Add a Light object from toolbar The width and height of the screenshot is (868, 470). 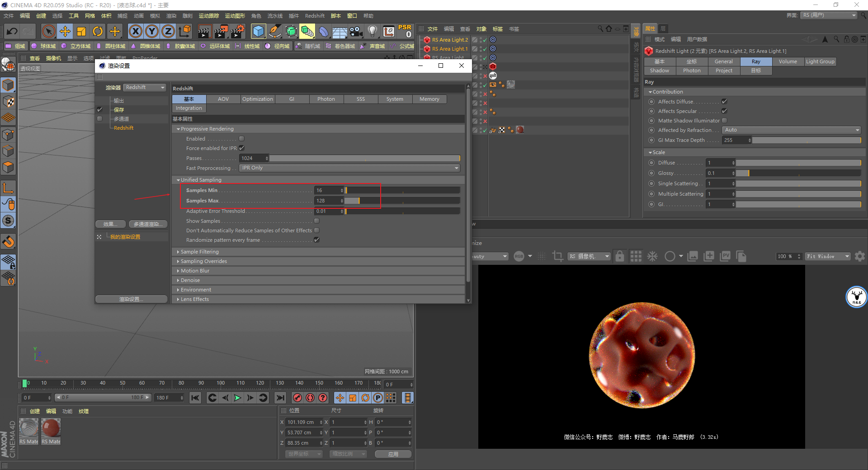pos(373,31)
